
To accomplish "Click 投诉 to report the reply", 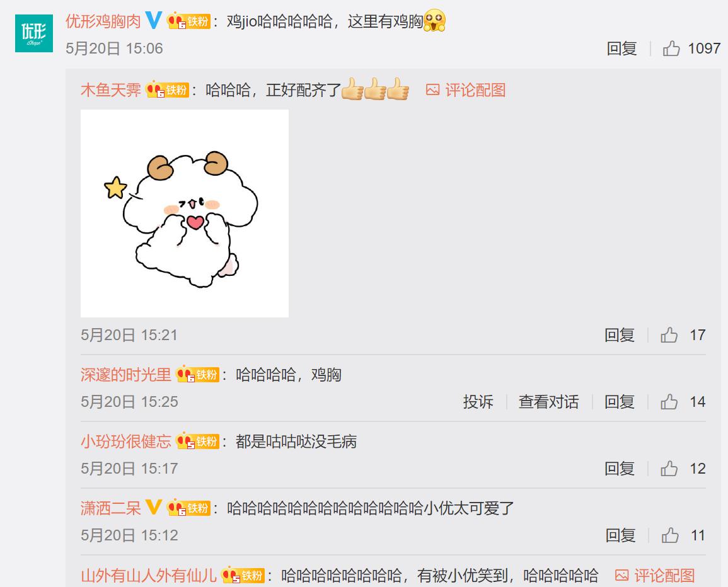I will pos(478,401).
